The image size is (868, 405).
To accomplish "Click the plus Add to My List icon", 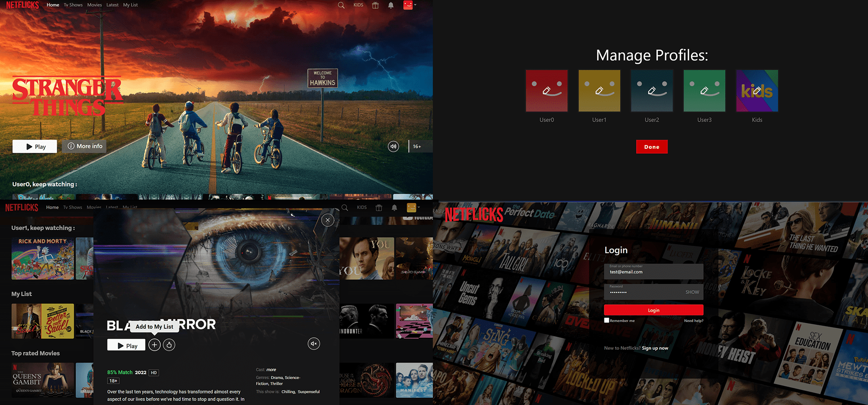I will coord(154,345).
